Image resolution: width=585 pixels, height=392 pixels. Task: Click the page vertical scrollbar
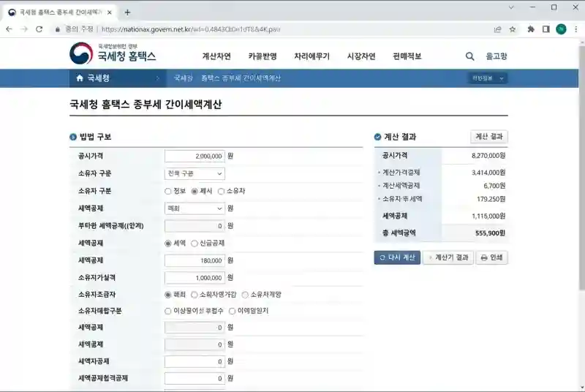tap(581, 219)
